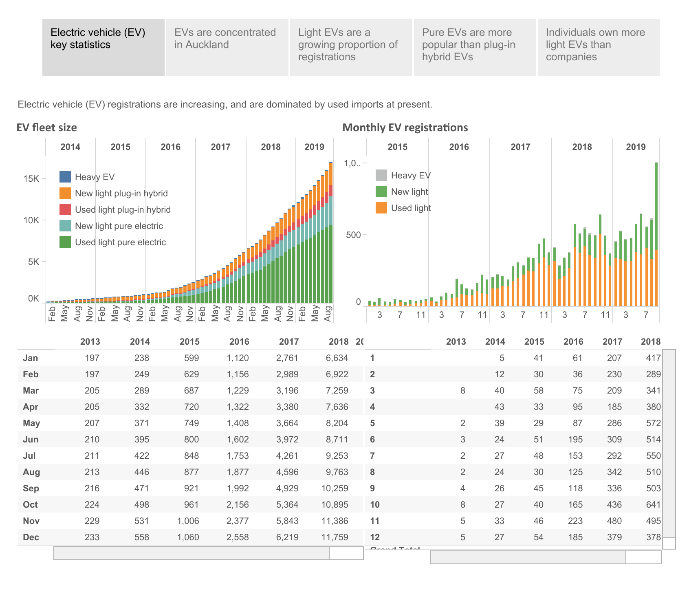Click registrations value 641 for month 10

tap(654, 505)
